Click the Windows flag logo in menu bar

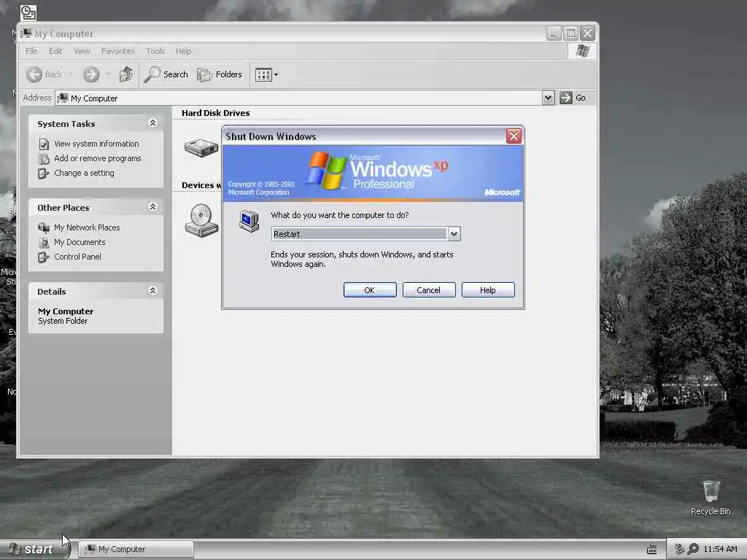click(582, 50)
